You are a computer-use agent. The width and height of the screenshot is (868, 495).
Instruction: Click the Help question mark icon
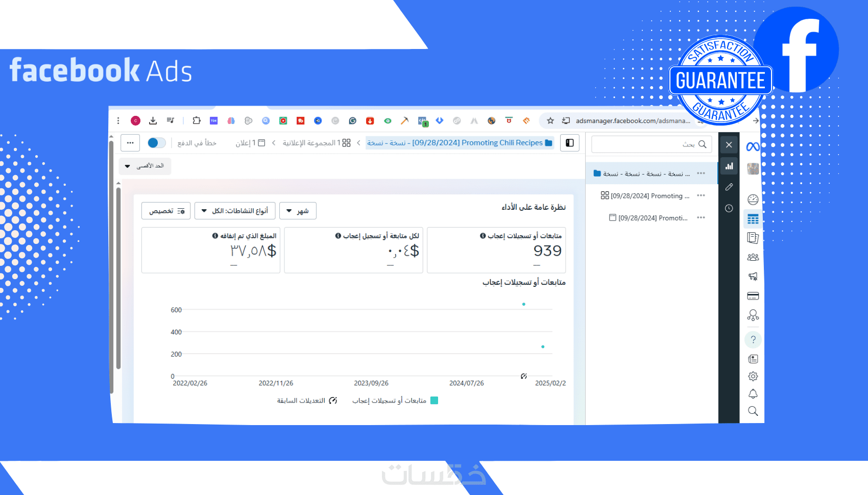point(753,339)
